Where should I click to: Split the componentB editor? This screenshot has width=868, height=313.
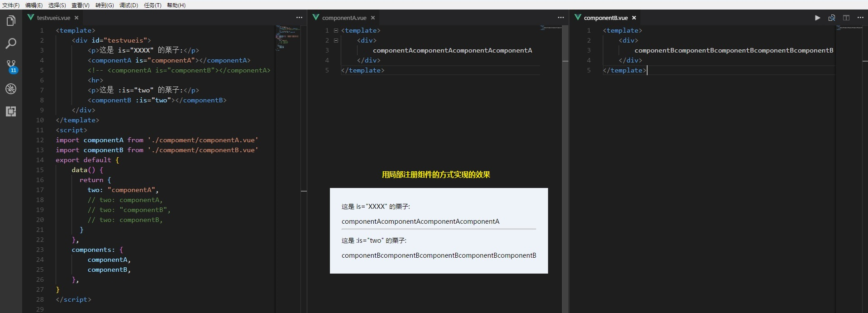[x=846, y=18]
